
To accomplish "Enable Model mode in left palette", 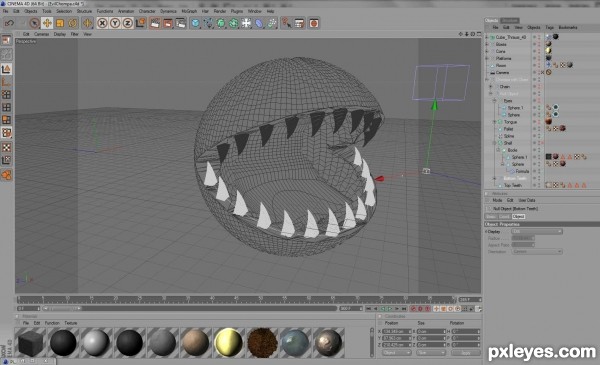I will pos(6,69).
